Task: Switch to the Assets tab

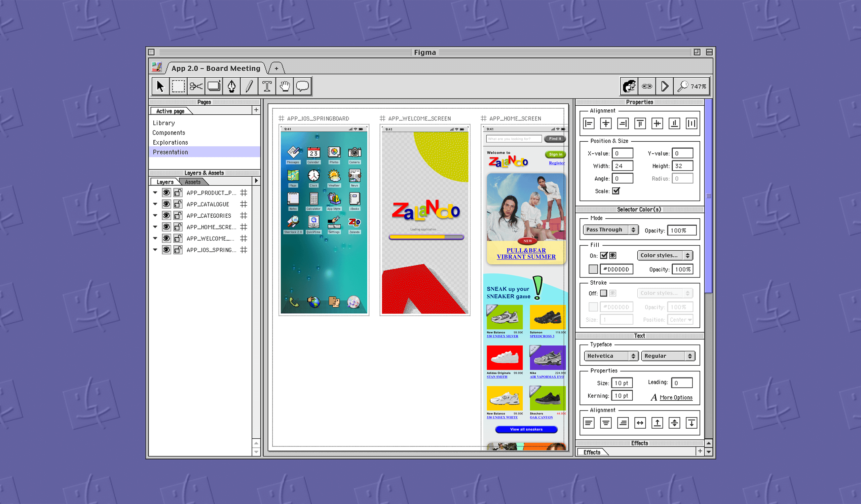Action: tap(193, 182)
